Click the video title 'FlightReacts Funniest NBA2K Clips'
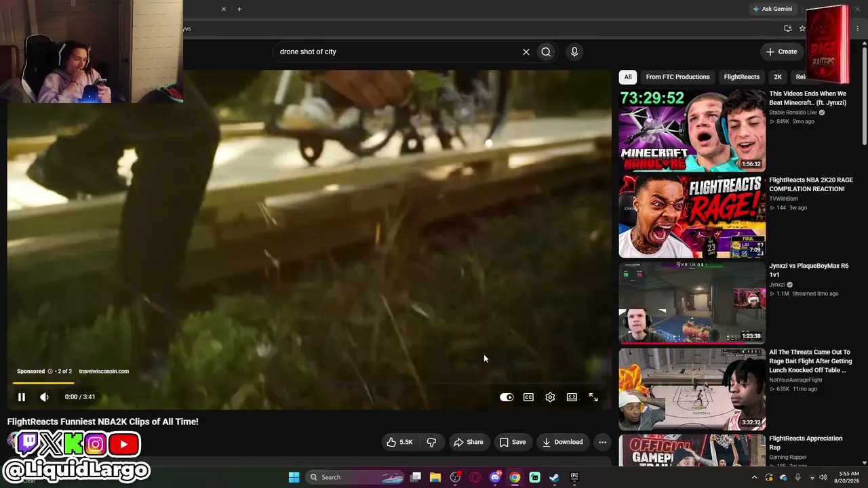Image resolution: width=868 pixels, height=488 pixels. pos(102,422)
